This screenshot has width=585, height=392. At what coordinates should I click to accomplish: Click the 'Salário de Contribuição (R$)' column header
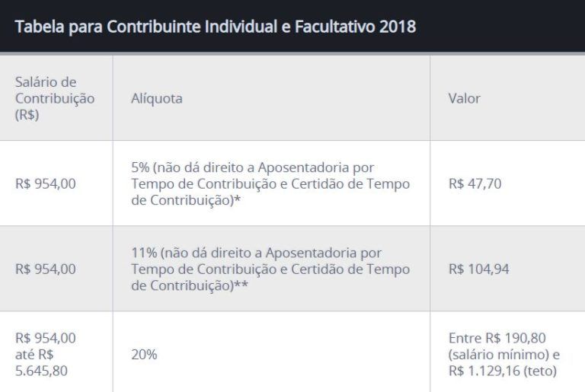tap(55, 98)
